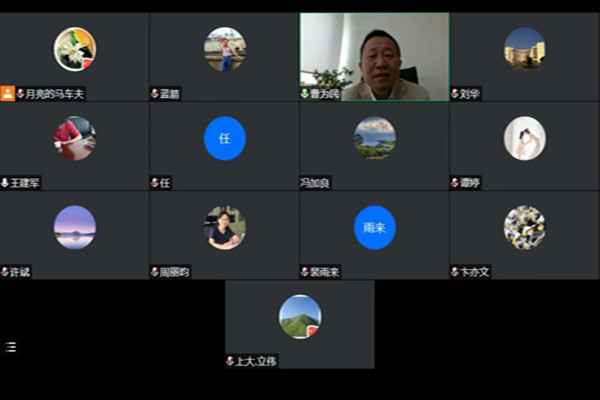The image size is (600, 400).
Task: Select 冯加良's landscape avatar
Action: (x=374, y=138)
